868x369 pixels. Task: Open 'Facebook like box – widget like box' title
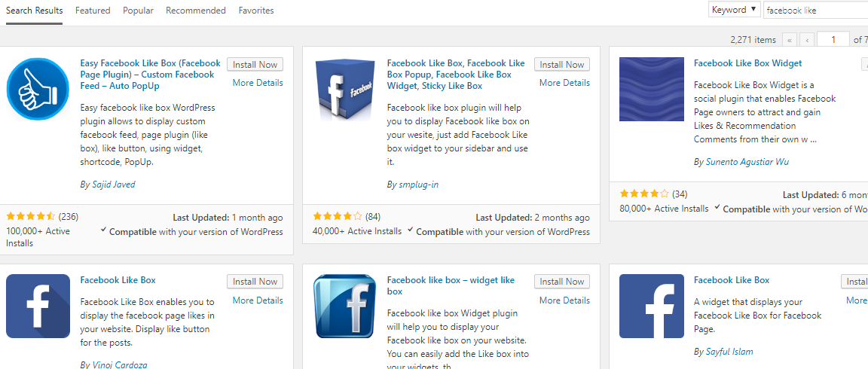[451, 285]
